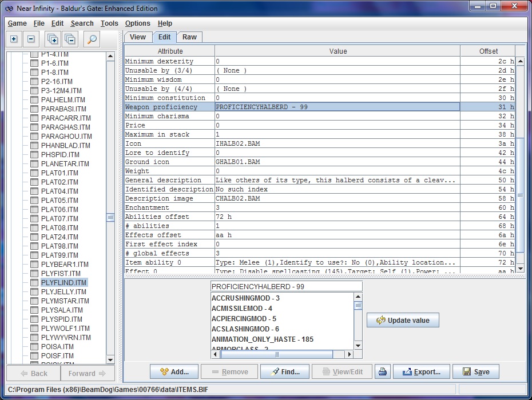Select the Weapon proficiency attribute row
Screen dimensions: 532x400
click(x=320, y=107)
